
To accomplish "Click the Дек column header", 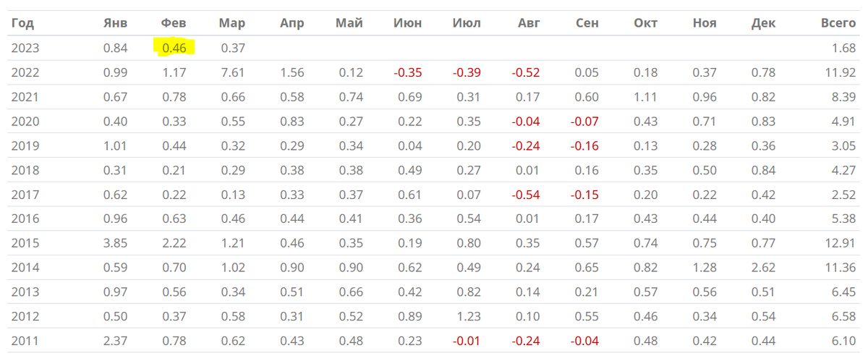I will (x=763, y=23).
